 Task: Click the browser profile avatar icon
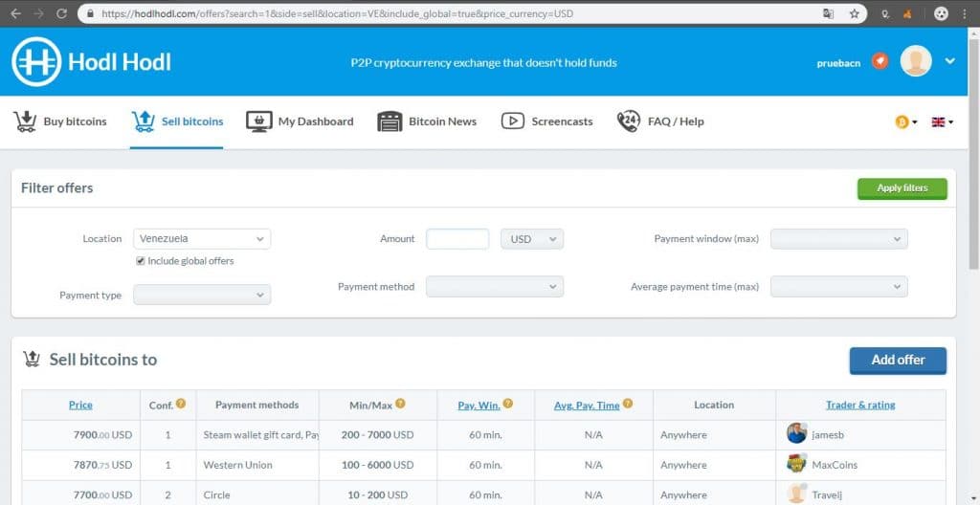tap(942, 13)
